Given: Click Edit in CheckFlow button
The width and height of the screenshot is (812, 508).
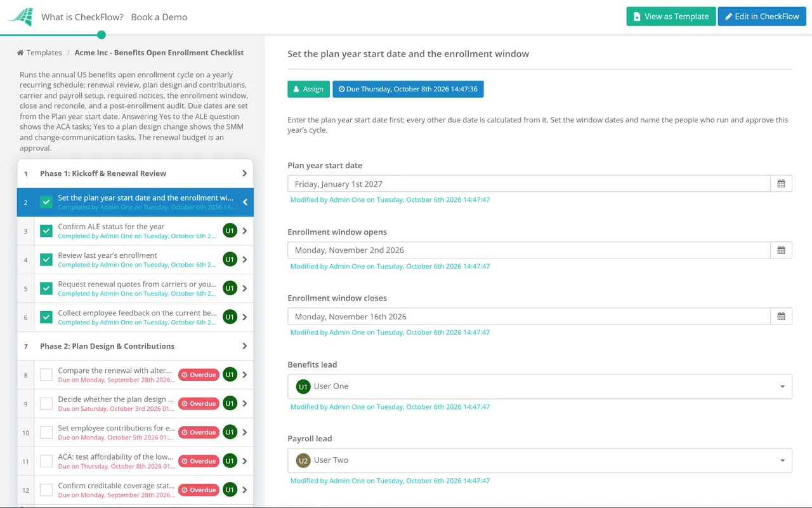Looking at the screenshot, I should pyautogui.click(x=762, y=17).
